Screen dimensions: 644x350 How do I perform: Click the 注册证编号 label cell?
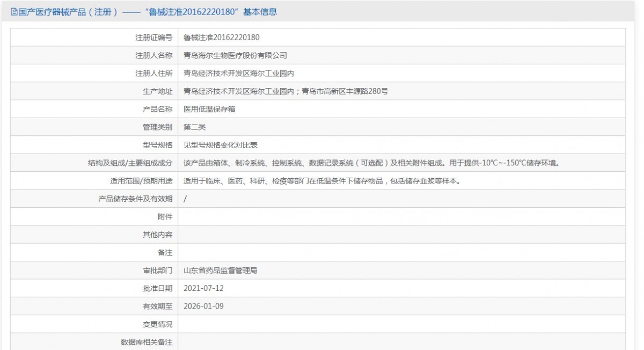94,37
